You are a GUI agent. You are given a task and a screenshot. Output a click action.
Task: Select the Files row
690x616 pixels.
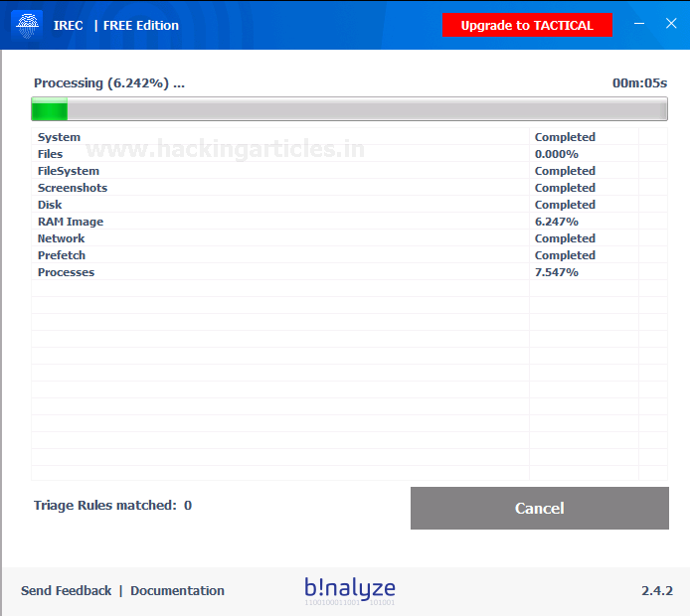pyautogui.click(x=349, y=154)
